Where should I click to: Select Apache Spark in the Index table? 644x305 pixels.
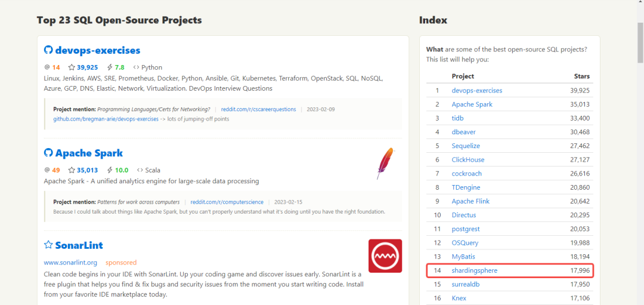(472, 104)
